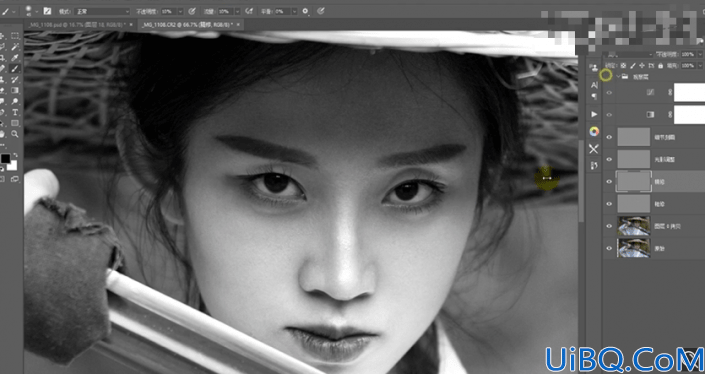Select the Brush tool in toolbar

pyautogui.click(x=15, y=69)
